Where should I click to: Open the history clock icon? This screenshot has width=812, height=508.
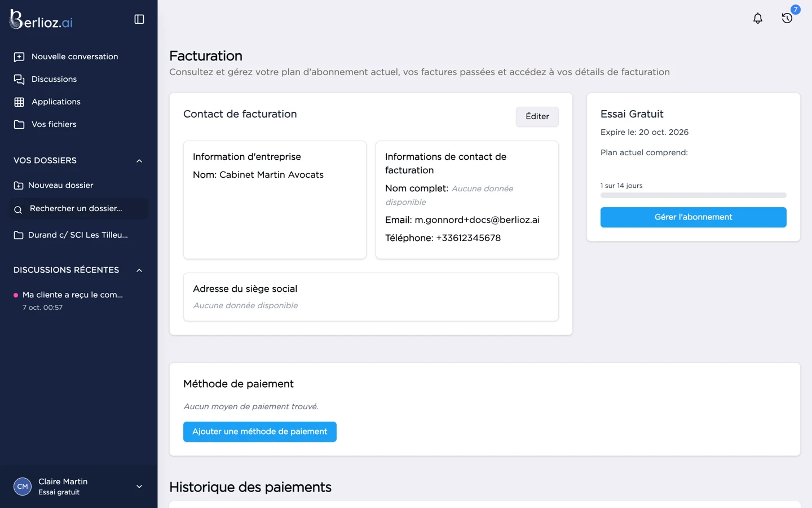[x=787, y=18]
